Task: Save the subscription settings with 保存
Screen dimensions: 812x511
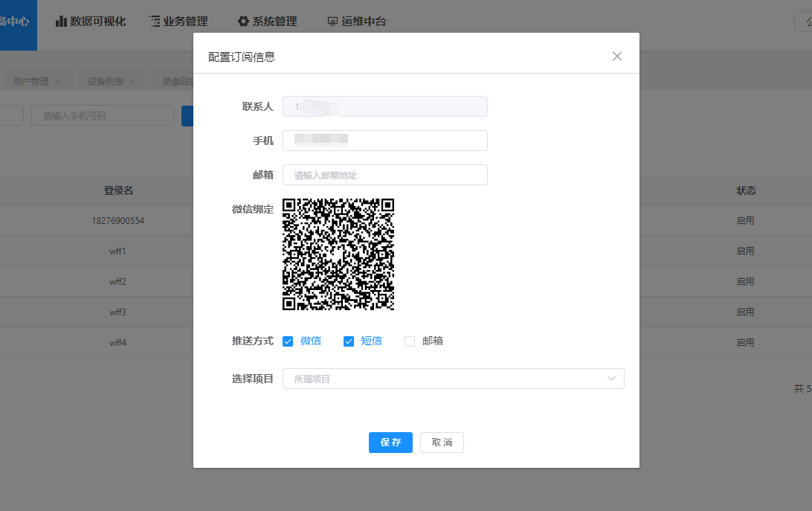Action: [x=390, y=443]
